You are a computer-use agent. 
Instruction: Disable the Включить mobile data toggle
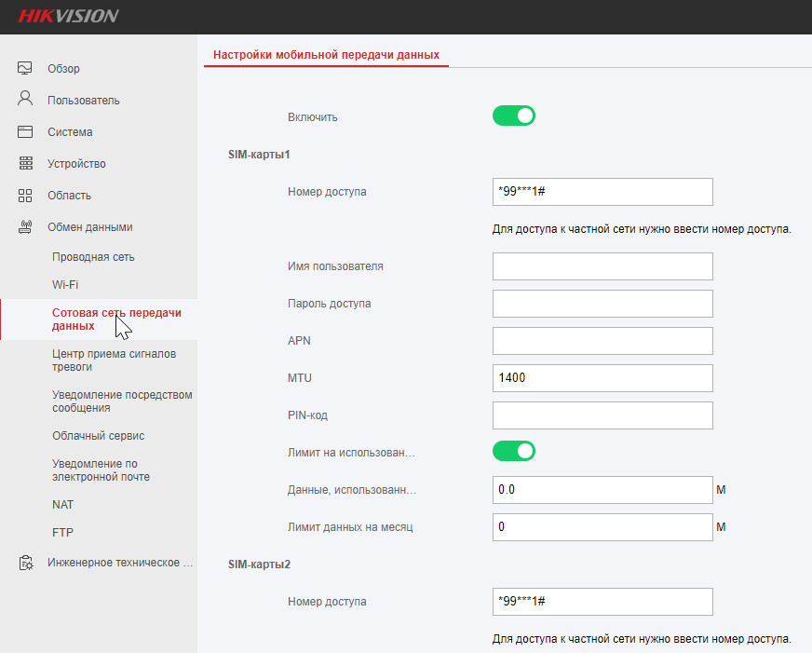[x=514, y=116]
